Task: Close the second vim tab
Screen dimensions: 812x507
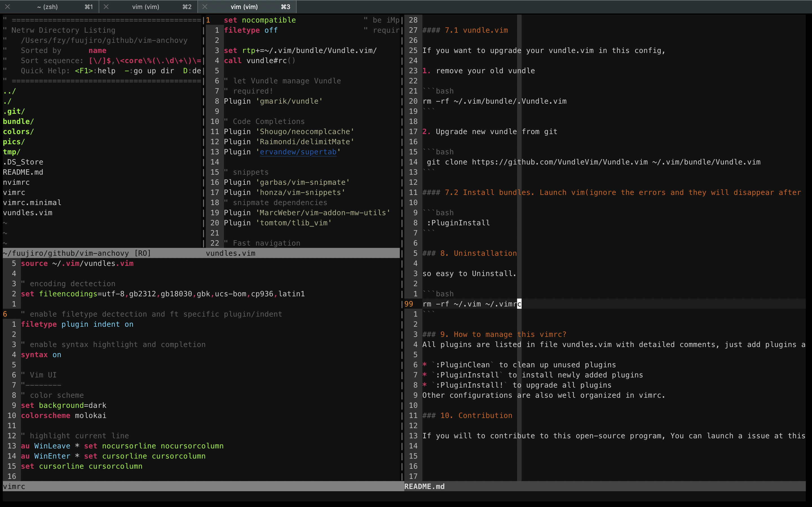Action: coord(106,7)
